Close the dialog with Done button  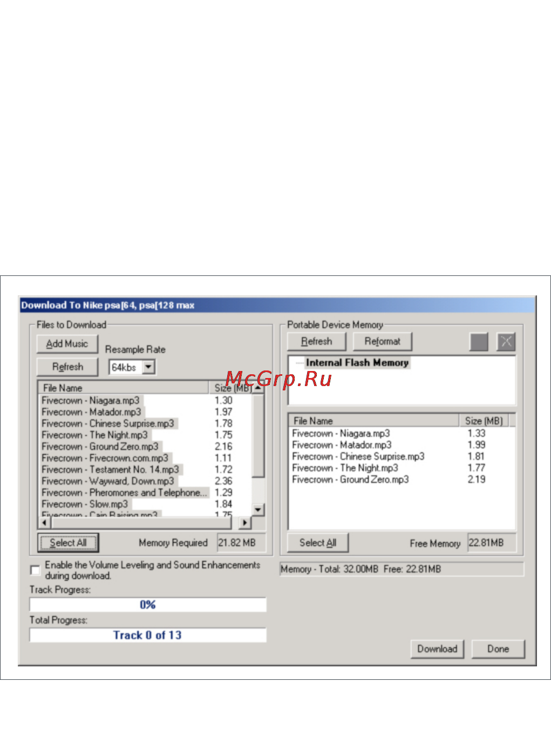(x=498, y=649)
